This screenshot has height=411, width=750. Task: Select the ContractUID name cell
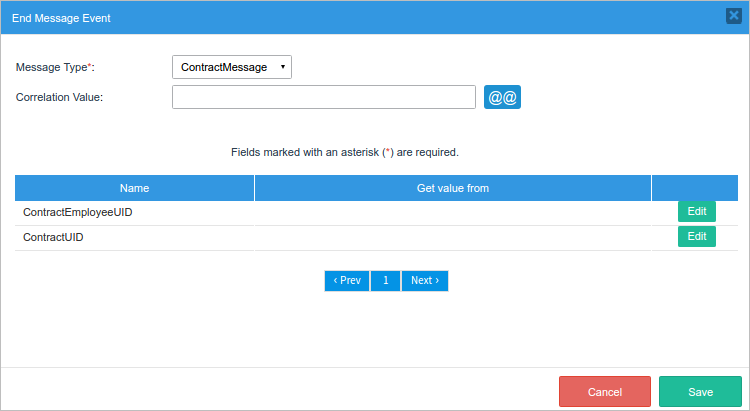[x=53, y=238]
